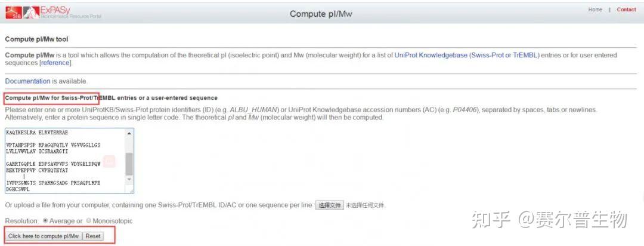644x246 pixels.
Task: Click the SIB logo icon
Action: [x=13, y=13]
